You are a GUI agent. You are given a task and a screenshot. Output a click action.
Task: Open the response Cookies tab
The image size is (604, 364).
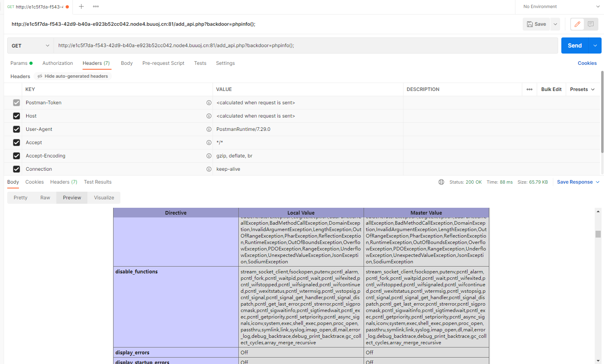click(x=35, y=182)
